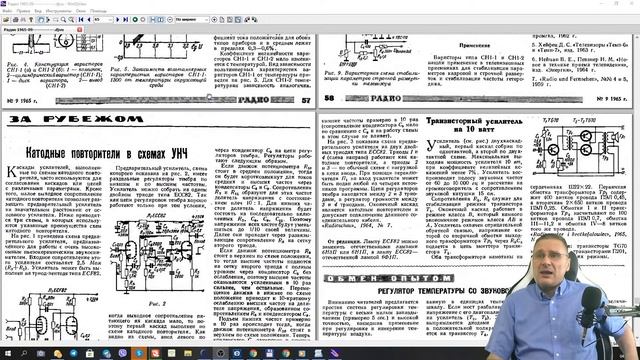
Task: Set zoom to actual size page icon
Action: pyautogui.click(x=222, y=20)
